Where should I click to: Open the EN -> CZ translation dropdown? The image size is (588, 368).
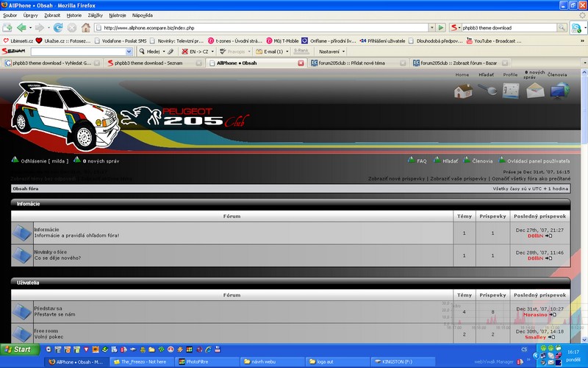pyautogui.click(x=199, y=52)
